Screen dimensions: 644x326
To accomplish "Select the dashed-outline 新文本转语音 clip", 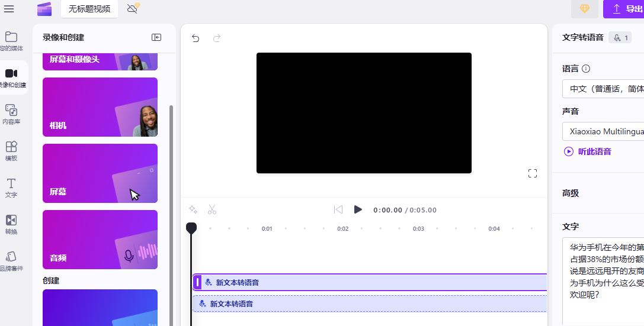I will pos(370,304).
